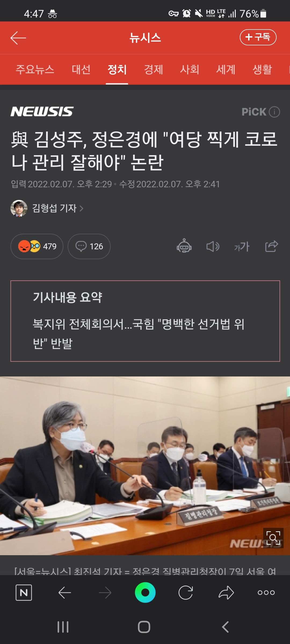Tap the image zoom magnifier icon
The height and width of the screenshot is (644, 290).
click(273, 538)
